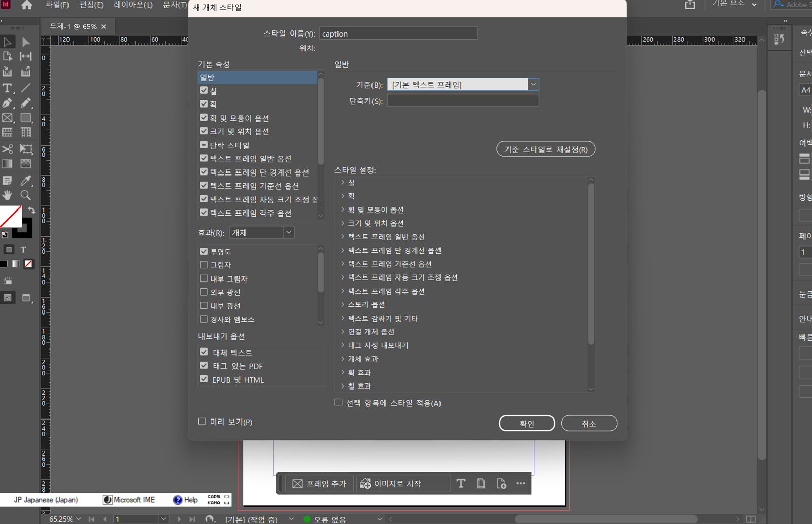This screenshot has height=524, width=812.
Task: Enable the 미리 보기 preview checkbox
Action: [202, 421]
